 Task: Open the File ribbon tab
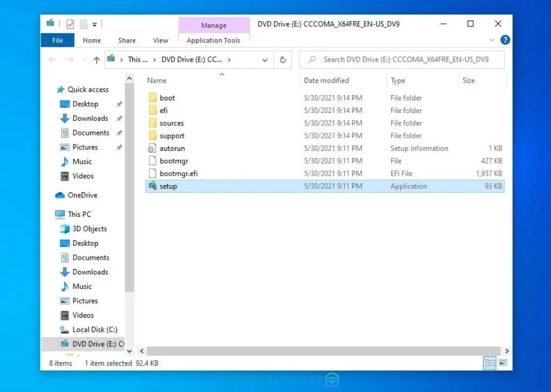(x=57, y=41)
